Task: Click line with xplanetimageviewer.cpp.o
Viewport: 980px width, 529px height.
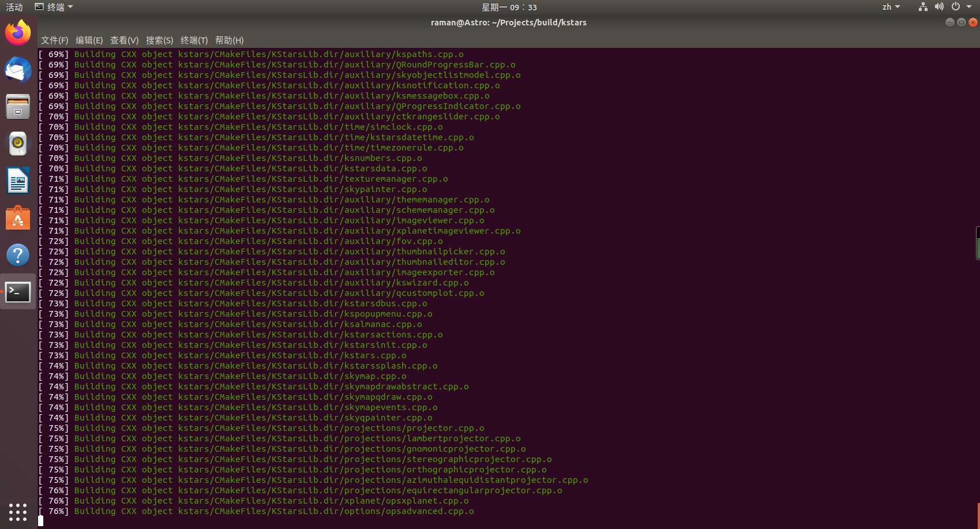Action: (280, 231)
